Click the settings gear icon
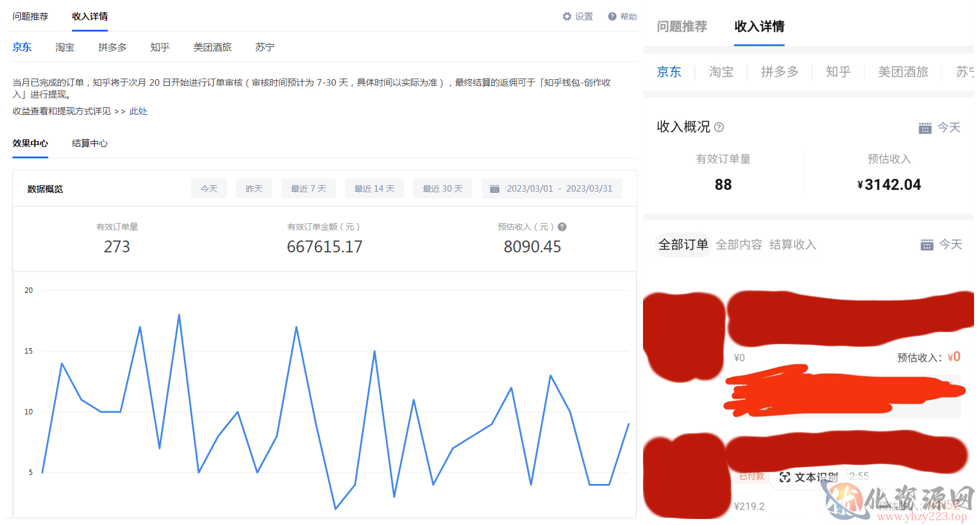 pyautogui.click(x=567, y=17)
